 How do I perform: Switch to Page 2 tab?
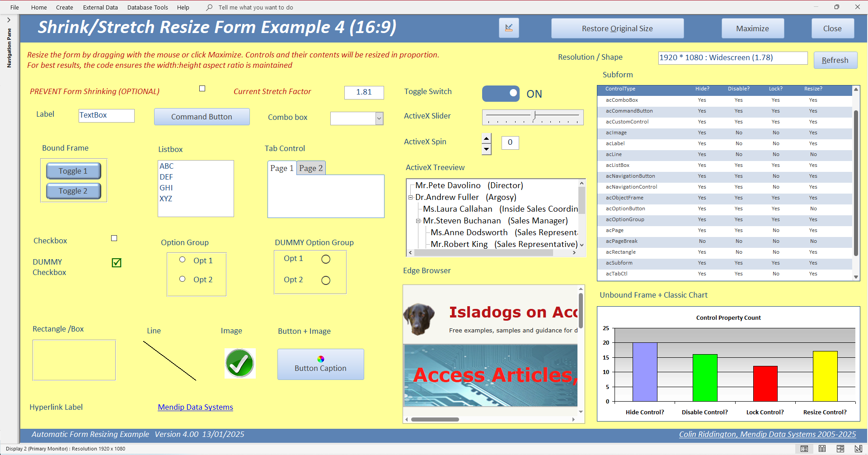pos(311,168)
